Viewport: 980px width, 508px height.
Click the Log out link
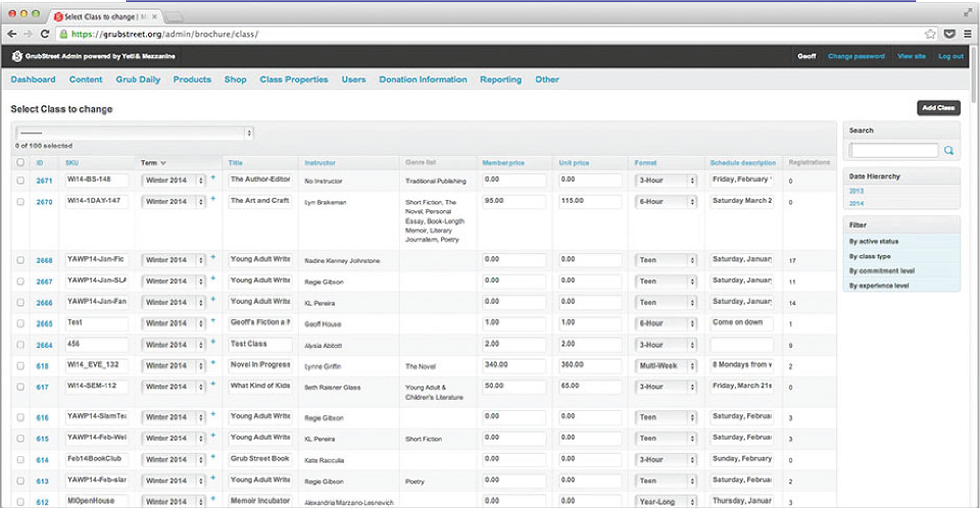click(950, 56)
